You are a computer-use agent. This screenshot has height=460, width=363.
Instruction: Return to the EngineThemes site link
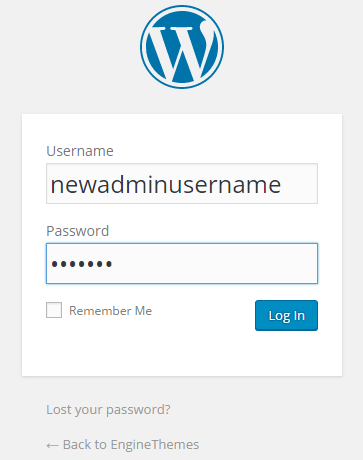pos(123,445)
